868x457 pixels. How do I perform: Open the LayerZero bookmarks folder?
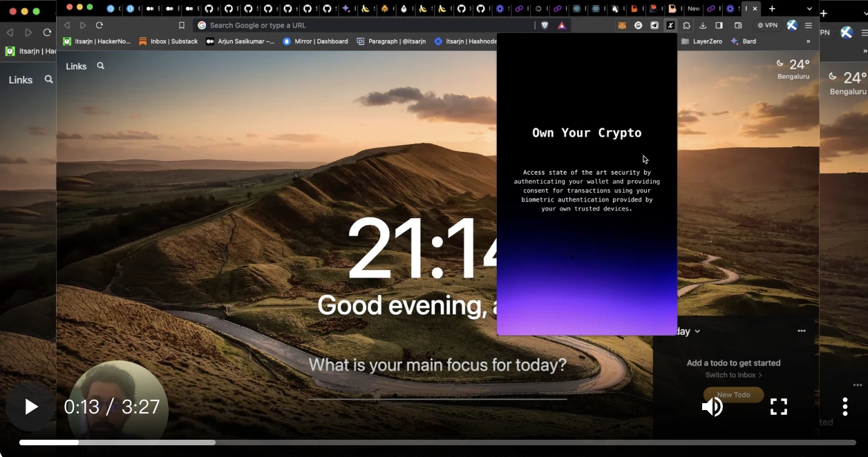(701, 41)
